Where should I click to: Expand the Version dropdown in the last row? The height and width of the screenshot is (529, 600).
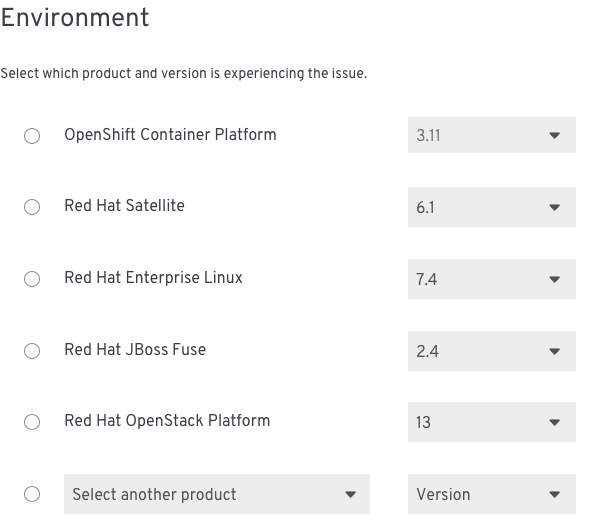tap(492, 494)
